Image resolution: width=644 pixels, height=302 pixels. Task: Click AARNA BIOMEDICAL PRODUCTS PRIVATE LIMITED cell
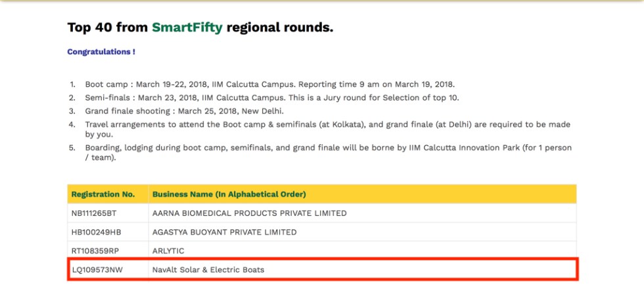tap(250, 213)
